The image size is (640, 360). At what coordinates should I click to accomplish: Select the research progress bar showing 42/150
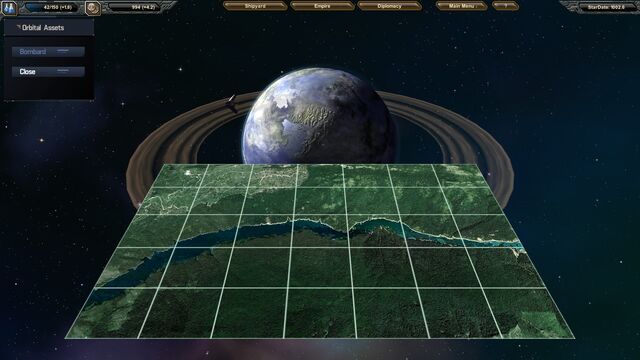[51, 8]
